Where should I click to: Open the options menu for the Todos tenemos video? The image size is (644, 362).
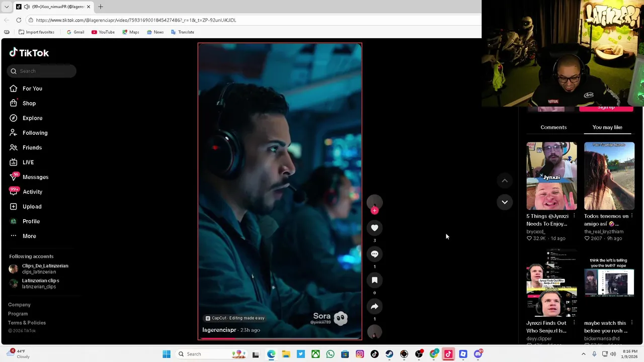pos(632,216)
